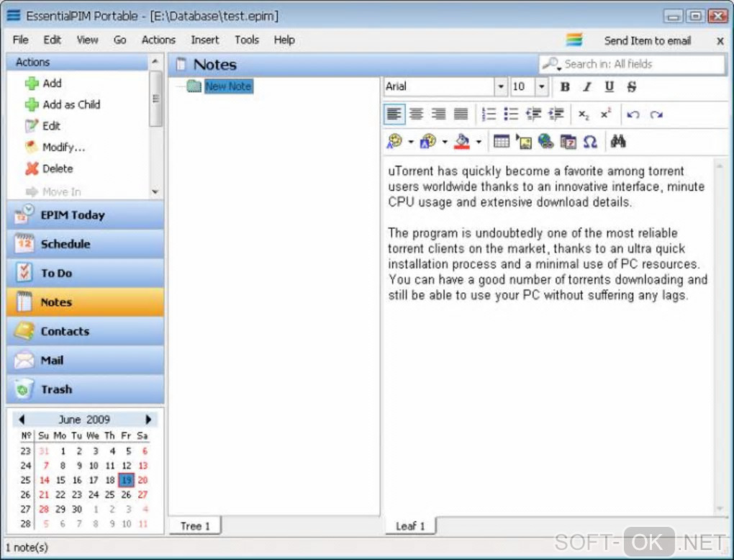This screenshot has width=734, height=560.
Task: Click the text highlight color icon
Action: (428, 141)
